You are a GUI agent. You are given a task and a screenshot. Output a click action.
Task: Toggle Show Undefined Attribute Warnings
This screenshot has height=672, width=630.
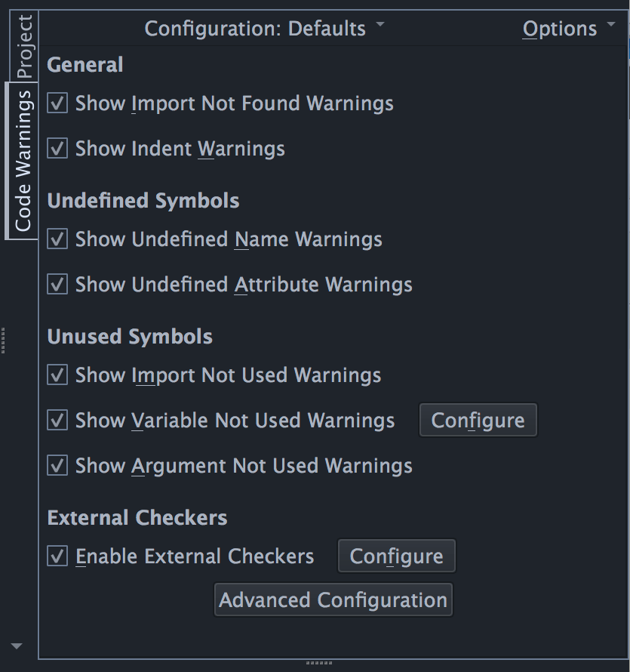[x=57, y=285]
